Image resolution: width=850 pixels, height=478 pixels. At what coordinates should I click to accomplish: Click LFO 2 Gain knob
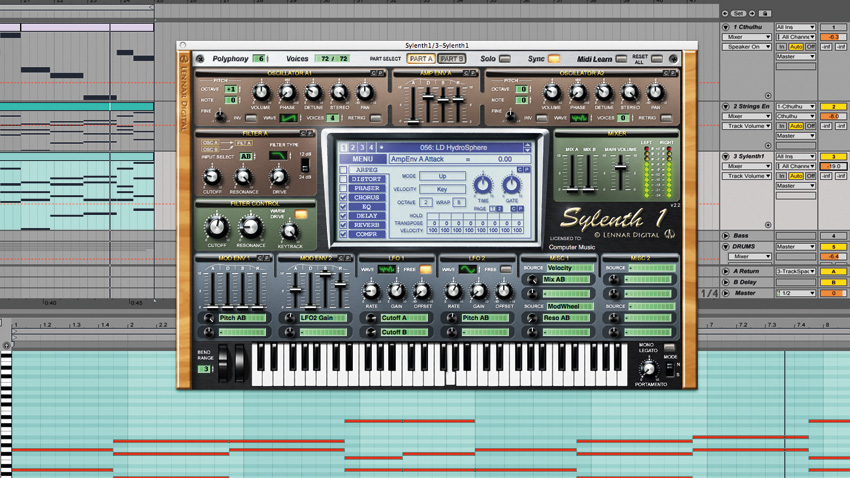(478, 292)
